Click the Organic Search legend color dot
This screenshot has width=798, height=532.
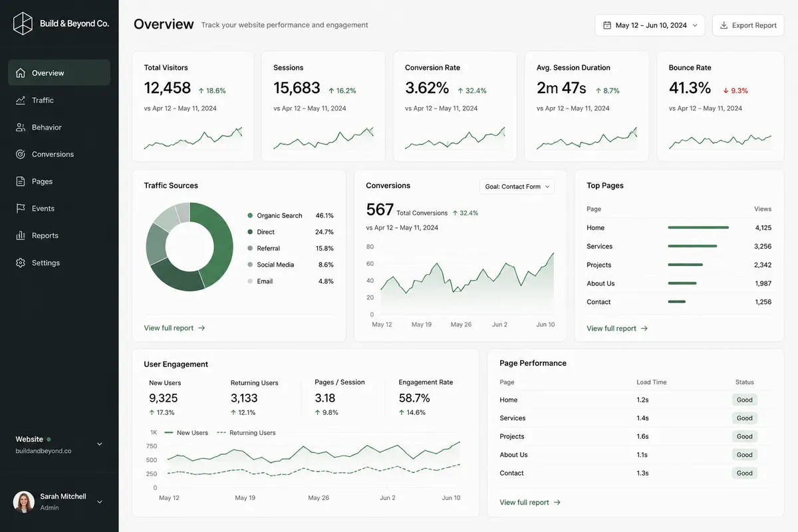tap(250, 215)
